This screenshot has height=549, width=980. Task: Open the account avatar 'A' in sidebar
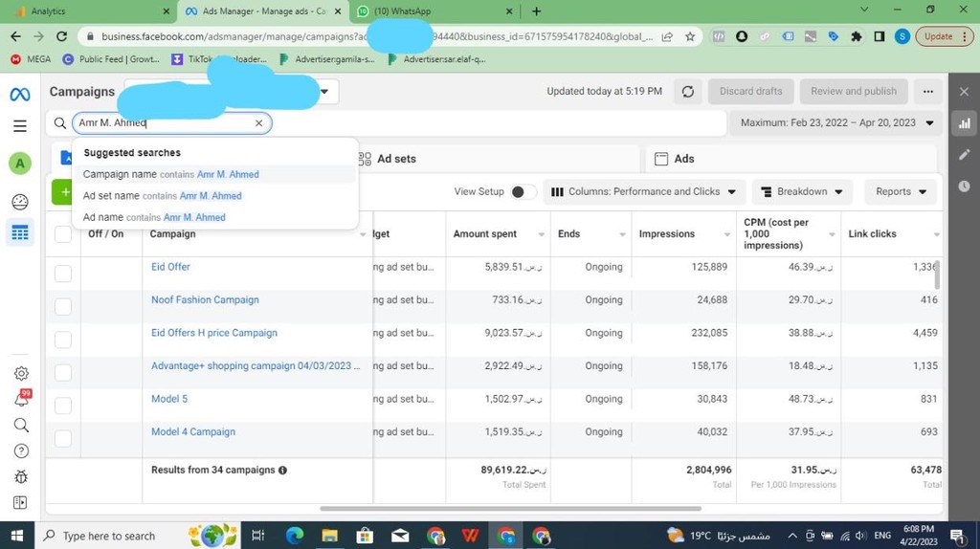20,164
